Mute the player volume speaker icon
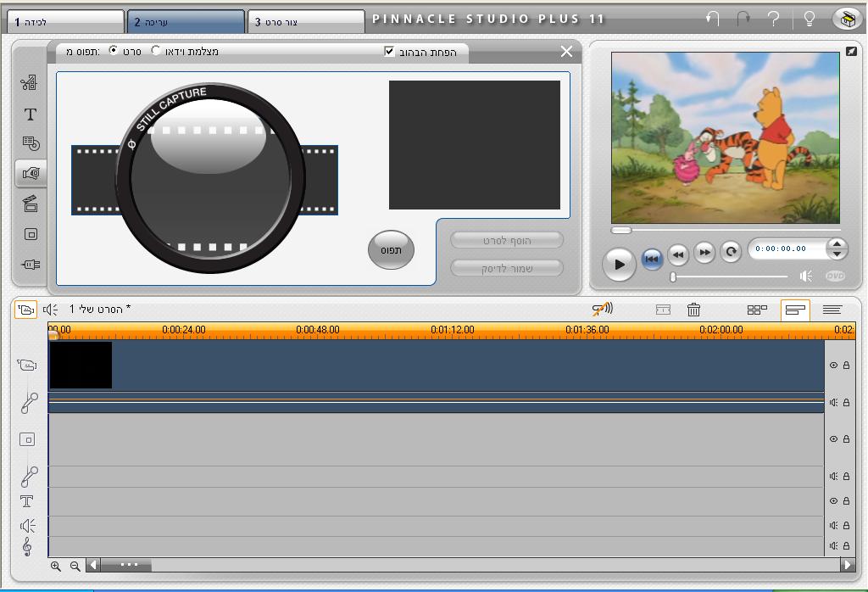This screenshot has width=868, height=592. coord(806,276)
